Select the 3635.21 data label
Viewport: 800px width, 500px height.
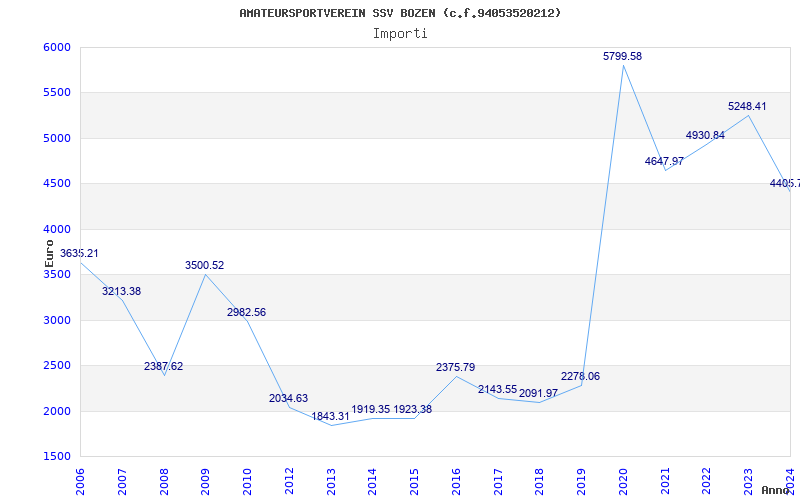tap(79, 254)
